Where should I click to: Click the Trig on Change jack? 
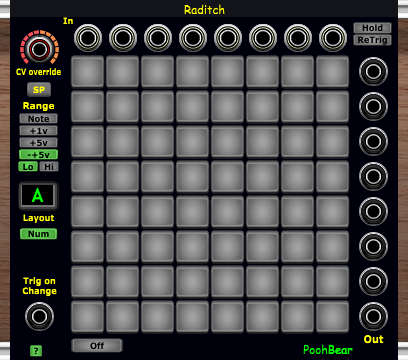tap(39, 316)
